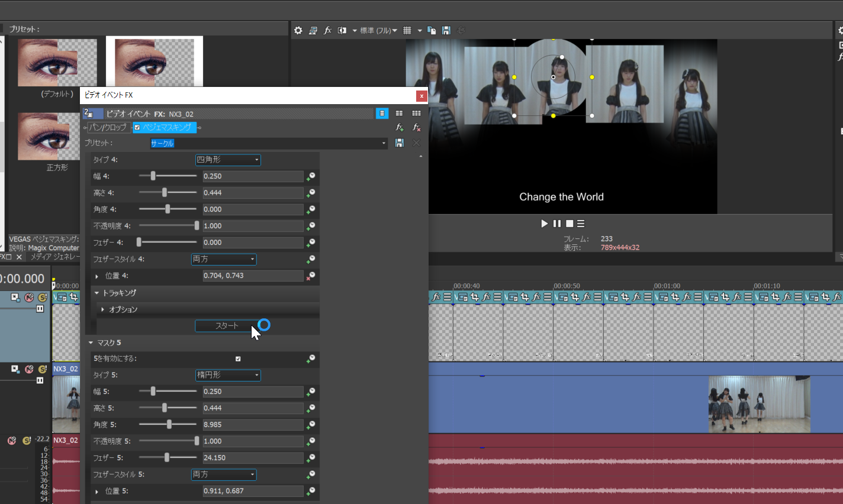Expand the オプション section

pos(103,309)
